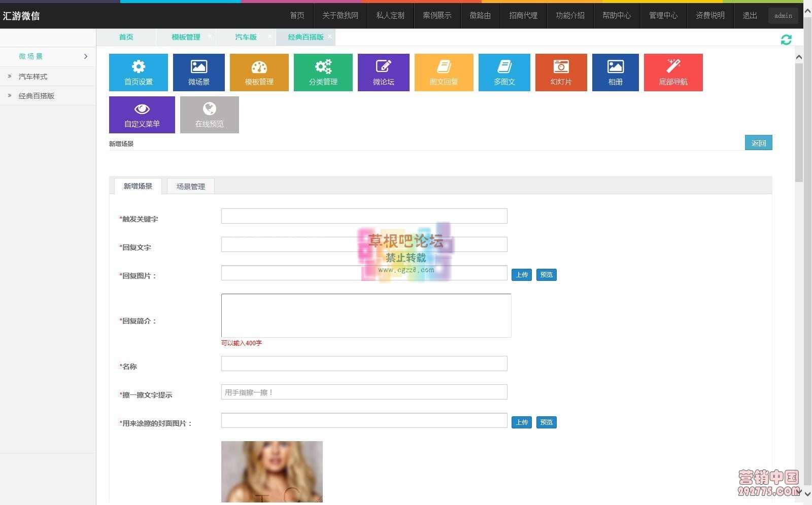Expand the 经典百搭版 sidebar item
The image size is (812, 505).
click(37, 96)
